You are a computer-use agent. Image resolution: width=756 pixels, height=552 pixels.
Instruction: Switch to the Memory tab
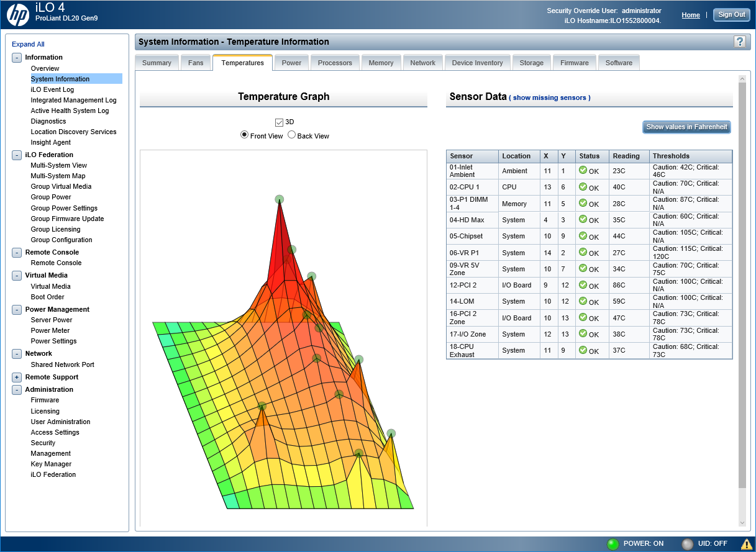381,63
